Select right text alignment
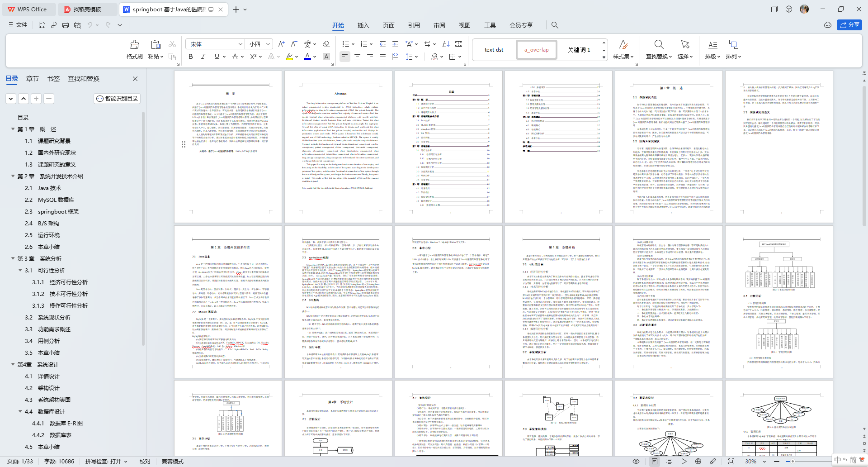Image resolution: width=868 pixels, height=467 pixels. tap(370, 57)
